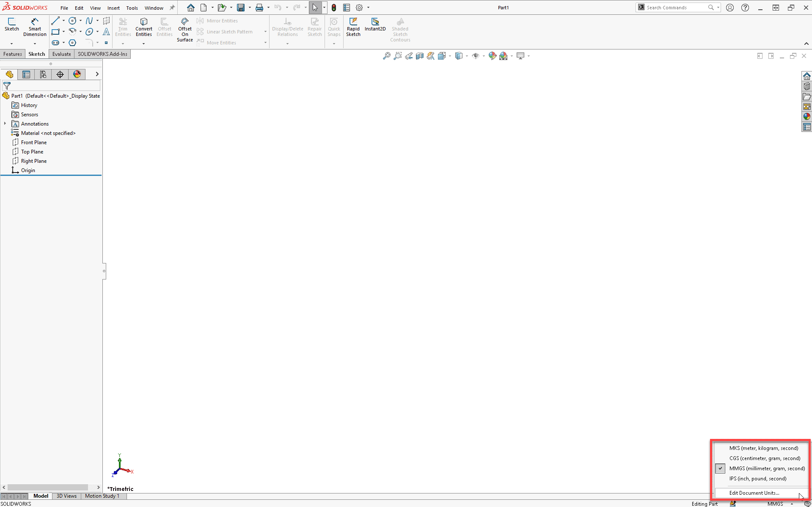Select MMGS (millimeter, gram, second) checked unit
The height and width of the screenshot is (507, 812).
point(766,469)
